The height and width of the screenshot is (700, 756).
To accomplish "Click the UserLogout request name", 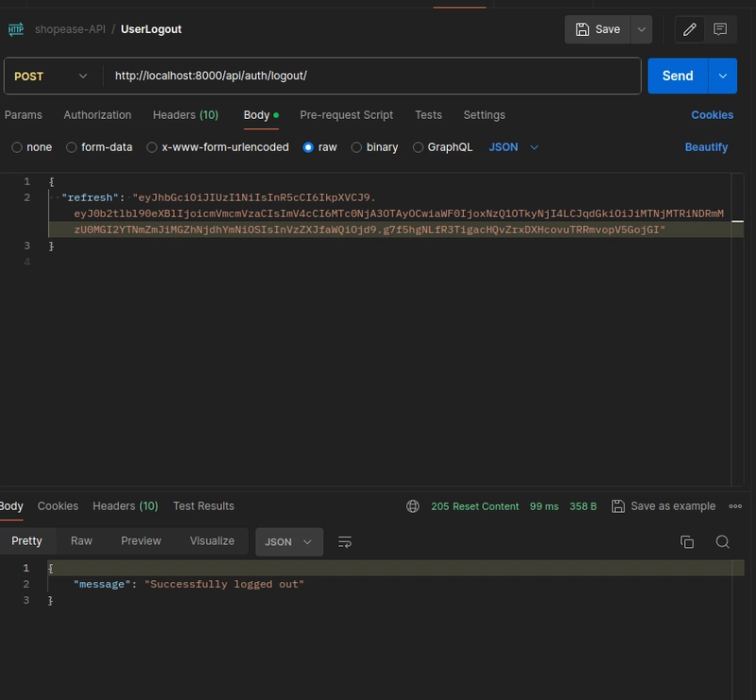I will (151, 29).
